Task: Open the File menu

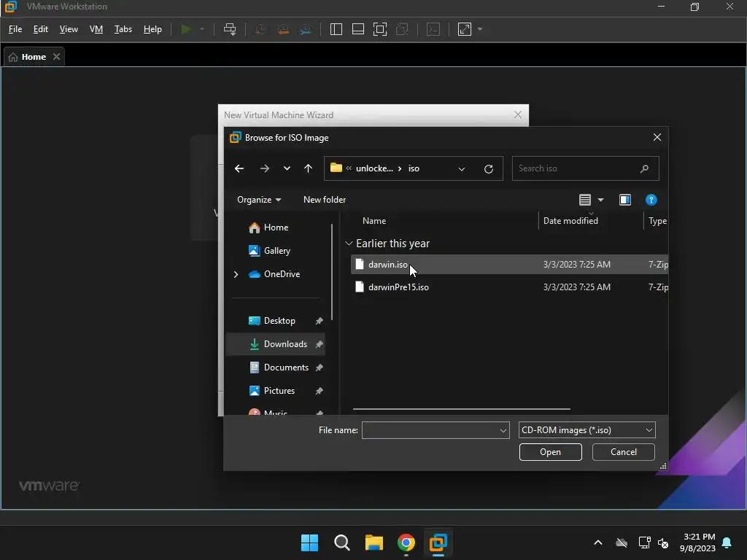Action: 15,29
